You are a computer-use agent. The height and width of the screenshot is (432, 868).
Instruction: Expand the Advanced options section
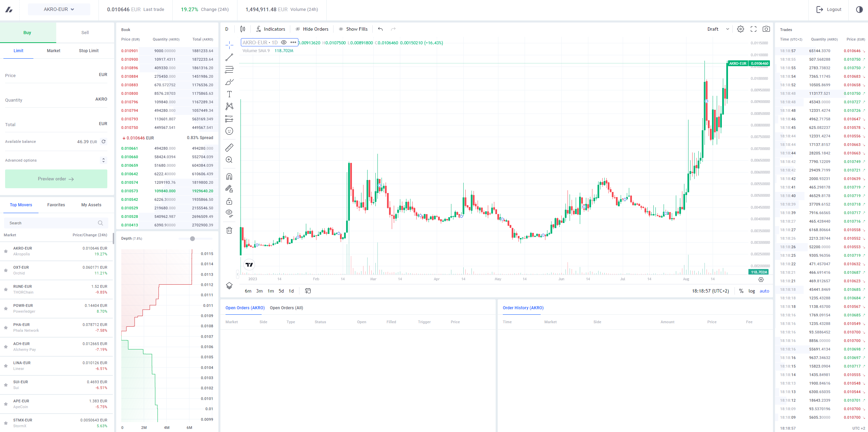click(56, 160)
